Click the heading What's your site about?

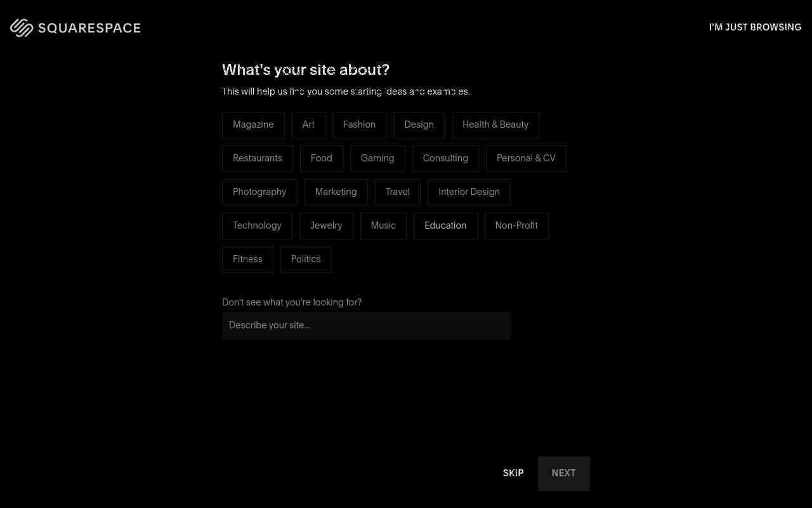tap(306, 70)
